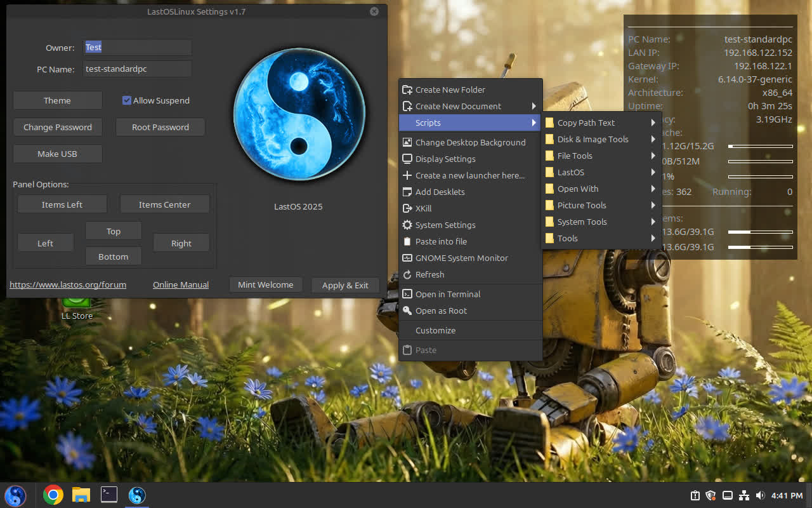Image resolution: width=812 pixels, height=508 pixels.
Task: Select Change Desktop Background menu entry
Action: (x=470, y=142)
